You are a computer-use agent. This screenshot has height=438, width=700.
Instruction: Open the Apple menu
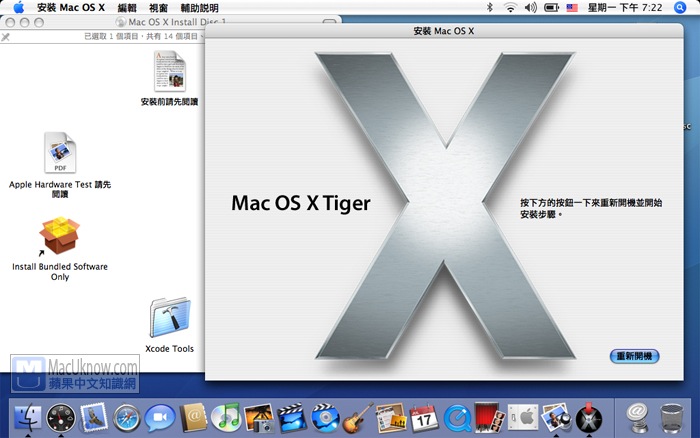tap(19, 8)
